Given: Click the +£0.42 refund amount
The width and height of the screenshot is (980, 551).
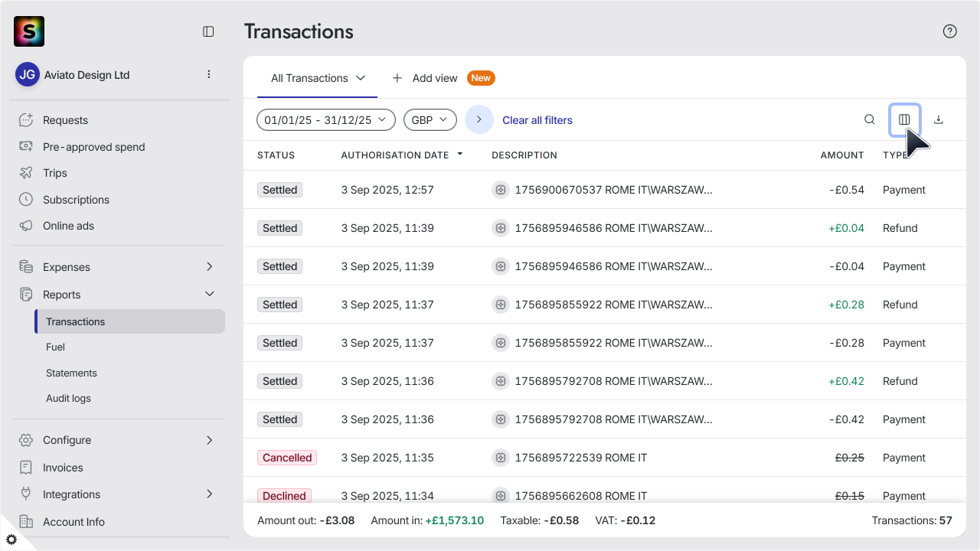Looking at the screenshot, I should click(846, 381).
